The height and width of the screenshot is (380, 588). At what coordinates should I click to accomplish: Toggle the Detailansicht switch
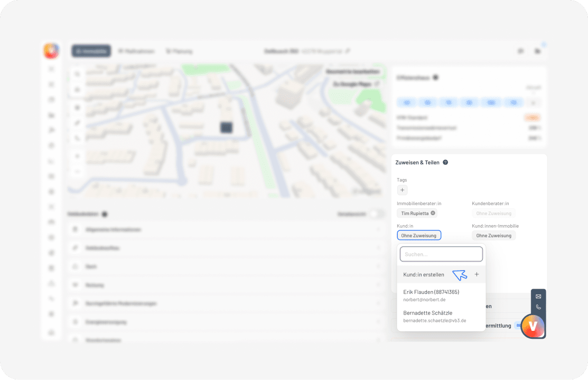(x=377, y=214)
